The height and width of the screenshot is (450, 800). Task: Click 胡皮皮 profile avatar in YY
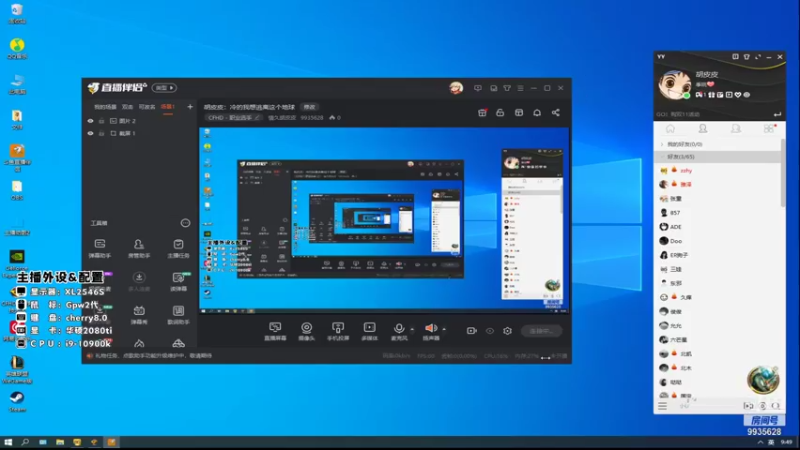click(x=674, y=85)
